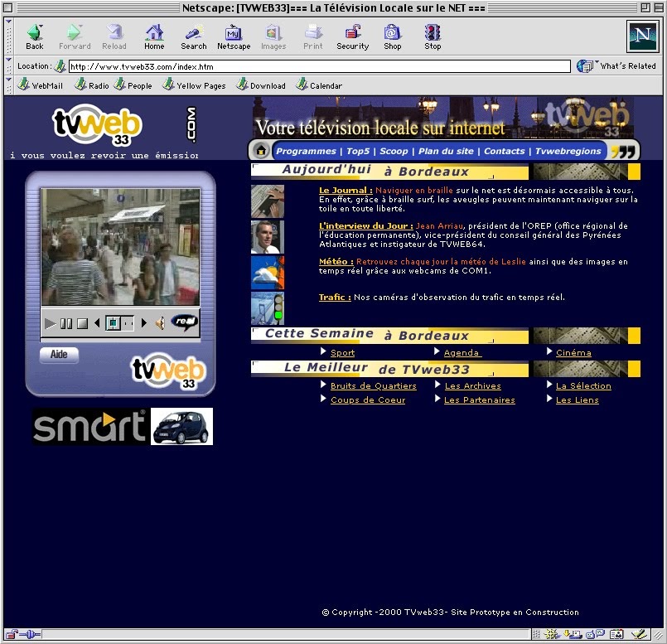
Task: Click the Netscape N logo throbber
Action: coord(642,36)
